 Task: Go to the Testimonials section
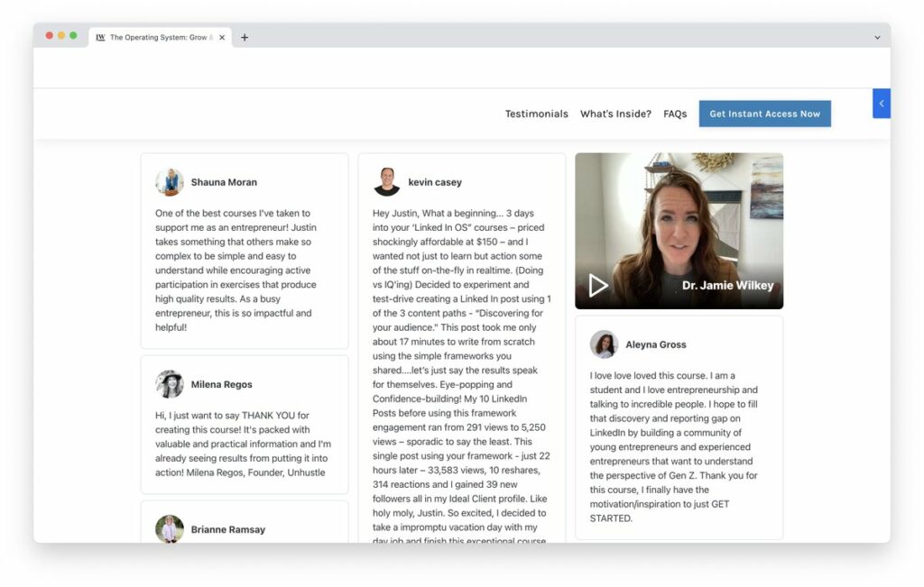[x=536, y=115]
